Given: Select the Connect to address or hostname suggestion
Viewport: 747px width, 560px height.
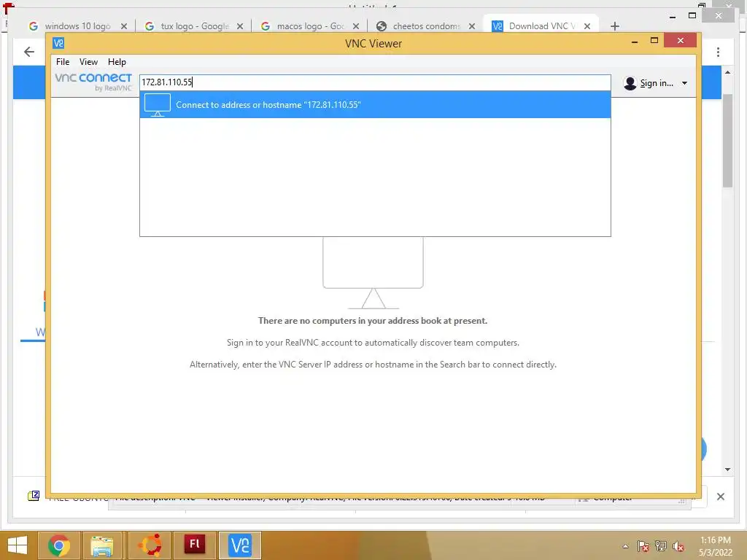Looking at the screenshot, I should click(x=375, y=105).
